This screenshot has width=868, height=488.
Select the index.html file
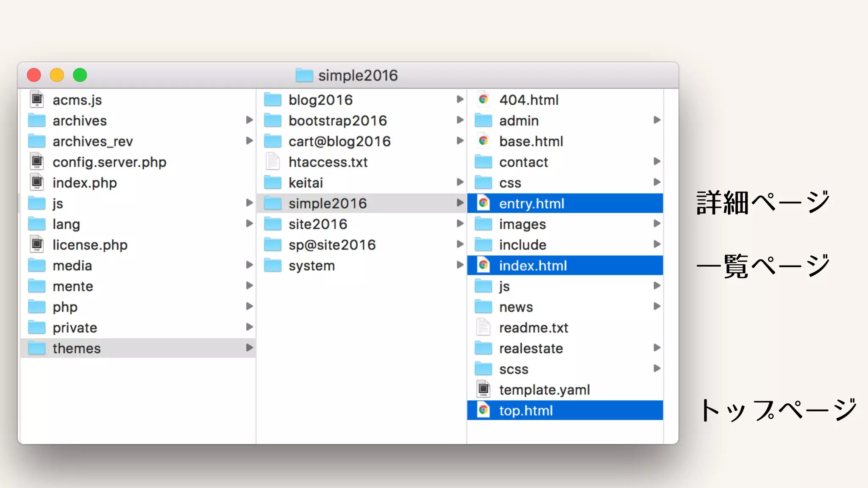(x=533, y=266)
